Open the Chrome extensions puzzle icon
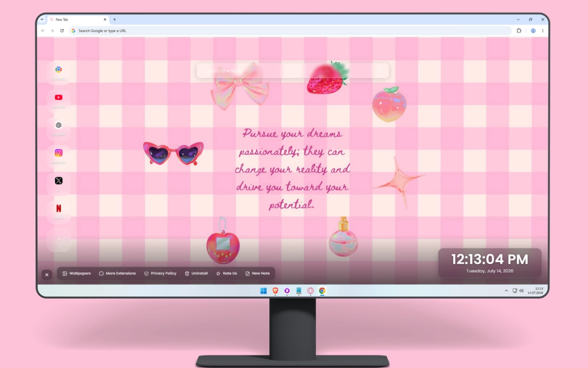Image resolution: width=588 pixels, height=368 pixels. [519, 31]
